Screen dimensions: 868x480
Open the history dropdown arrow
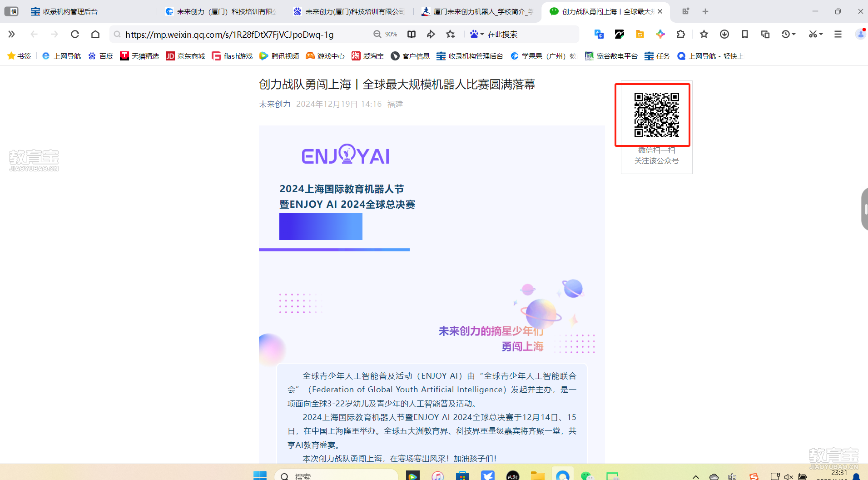coord(794,34)
